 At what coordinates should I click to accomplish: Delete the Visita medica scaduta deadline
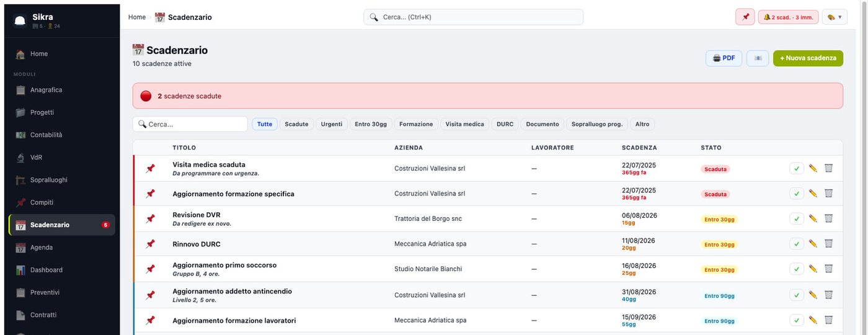pyautogui.click(x=828, y=168)
